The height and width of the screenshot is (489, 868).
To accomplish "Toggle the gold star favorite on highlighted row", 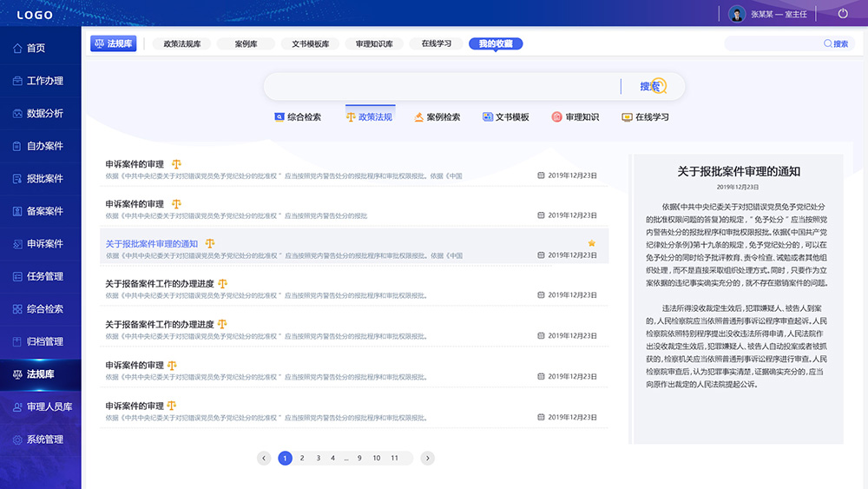I will [x=592, y=243].
